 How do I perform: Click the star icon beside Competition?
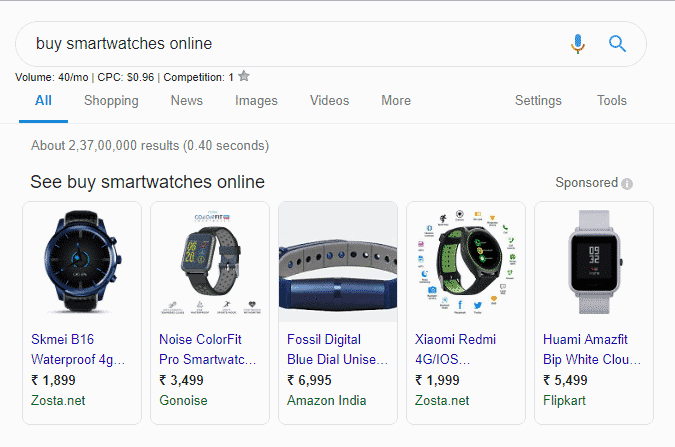coord(244,76)
